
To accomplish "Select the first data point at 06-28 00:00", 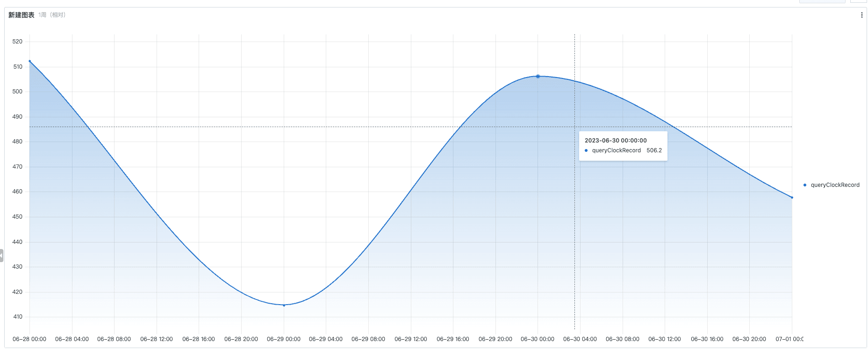I will point(29,61).
